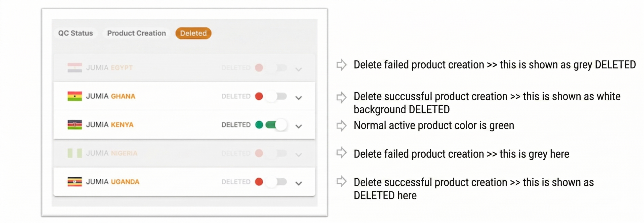Click the faded red dot for Egypt

coord(259,68)
